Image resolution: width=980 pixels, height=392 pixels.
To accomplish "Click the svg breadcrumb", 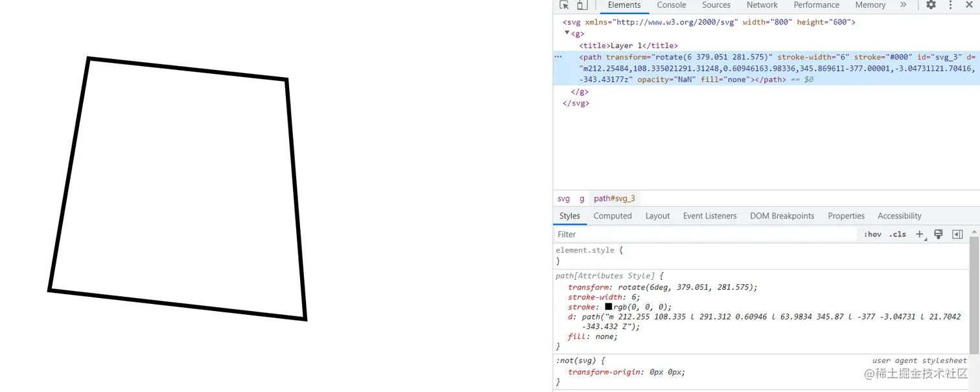I will tap(563, 199).
